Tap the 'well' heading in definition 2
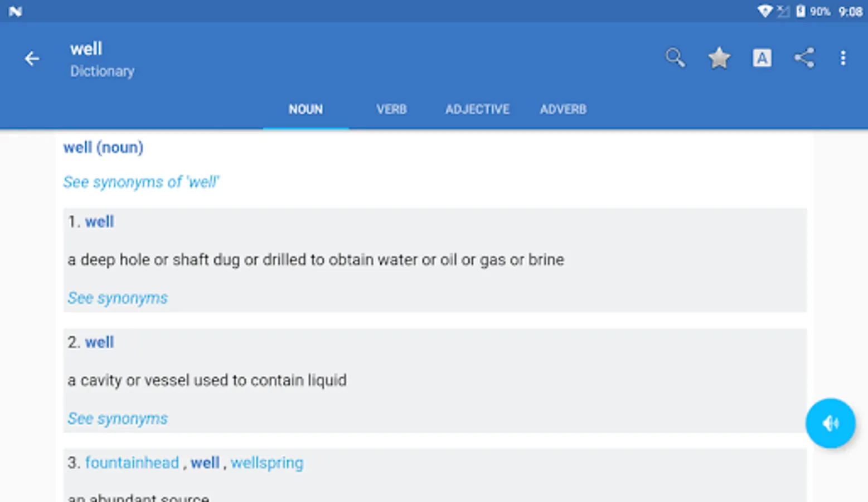868x502 pixels. (99, 342)
